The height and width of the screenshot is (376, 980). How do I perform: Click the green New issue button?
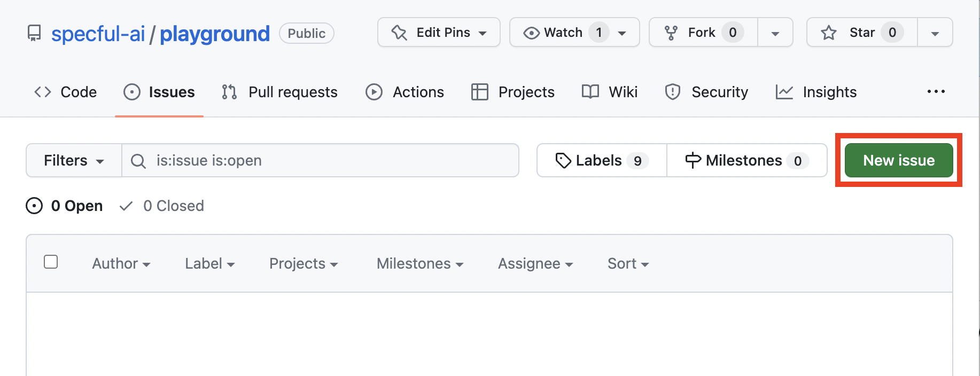899,160
